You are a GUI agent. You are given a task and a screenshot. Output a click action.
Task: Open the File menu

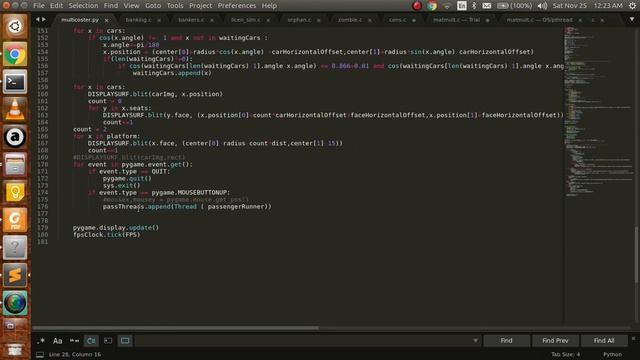(x=39, y=6)
